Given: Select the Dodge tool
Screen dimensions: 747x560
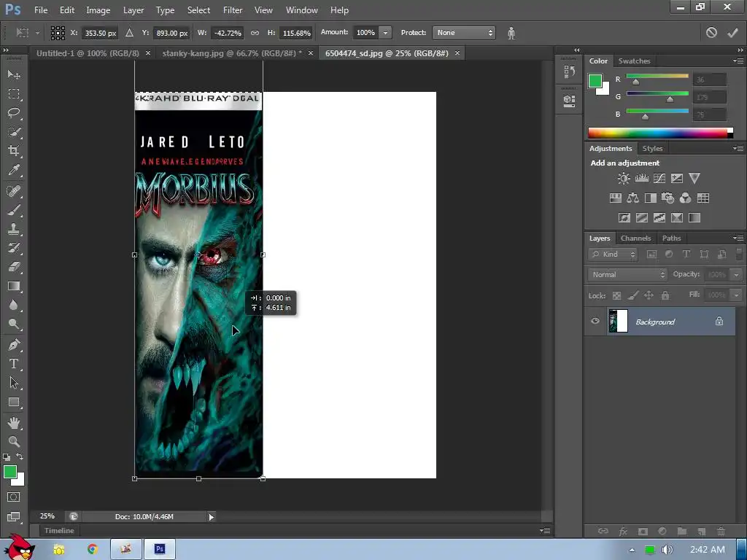Looking at the screenshot, I should 14,324.
